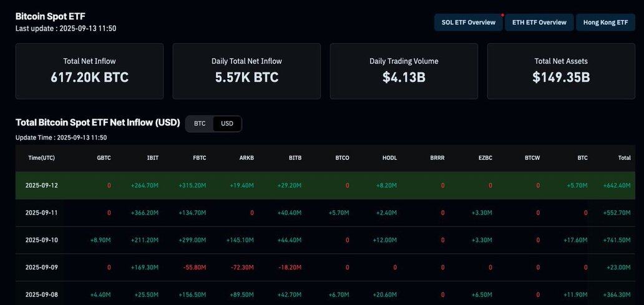The height and width of the screenshot is (305, 644).
Task: Select the 2025-09-09 date row
Action: (325, 267)
